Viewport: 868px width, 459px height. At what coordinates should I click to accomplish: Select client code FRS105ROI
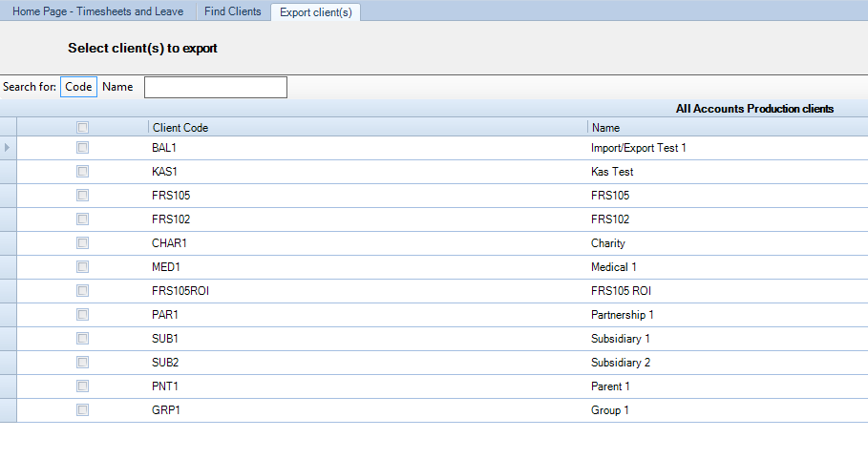180,291
